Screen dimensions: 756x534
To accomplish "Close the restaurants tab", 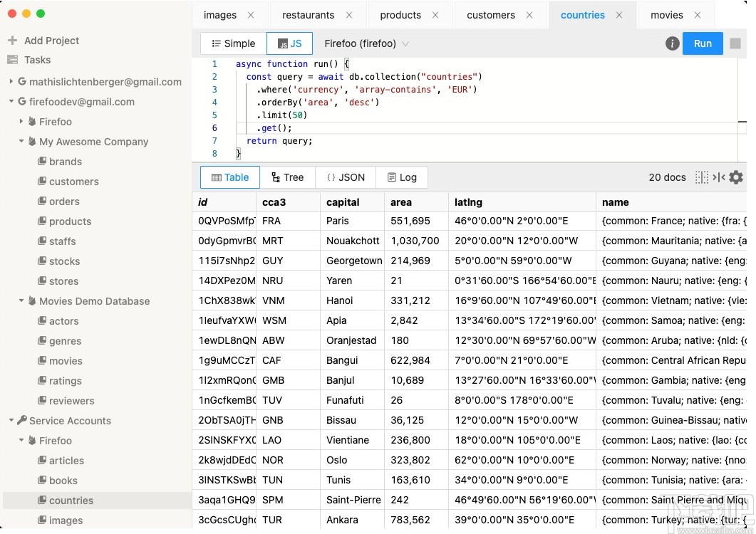I will 349,15.
